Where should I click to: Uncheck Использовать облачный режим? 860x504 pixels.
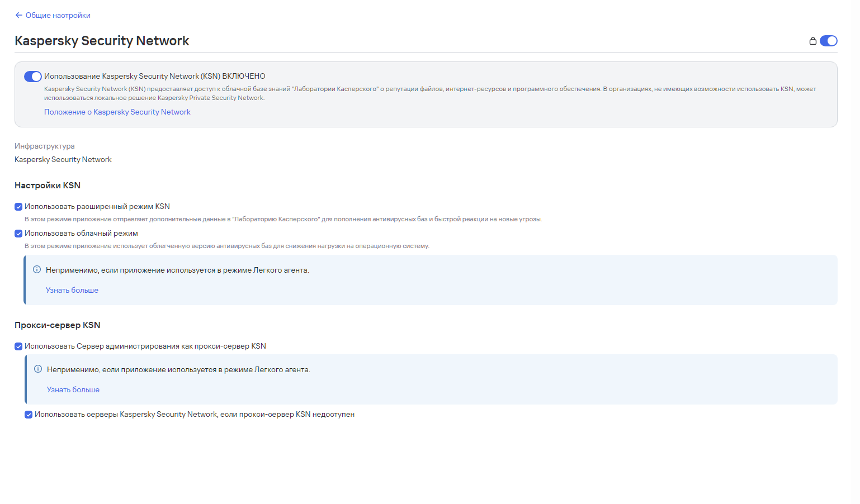pyautogui.click(x=18, y=234)
